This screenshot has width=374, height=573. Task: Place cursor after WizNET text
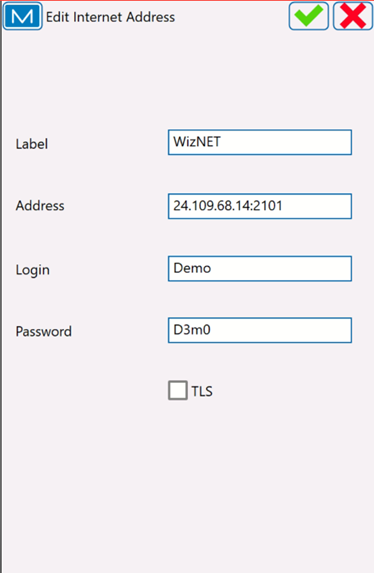coord(222,142)
